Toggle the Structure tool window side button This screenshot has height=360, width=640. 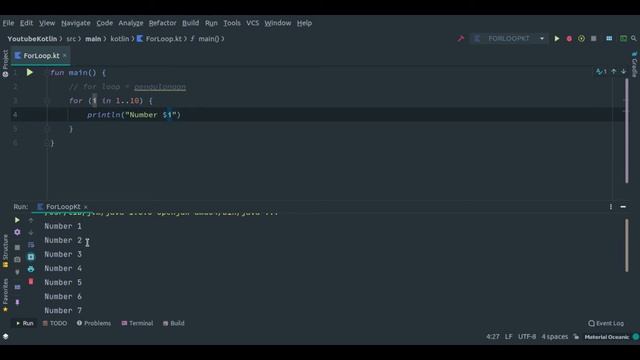click(x=5, y=251)
